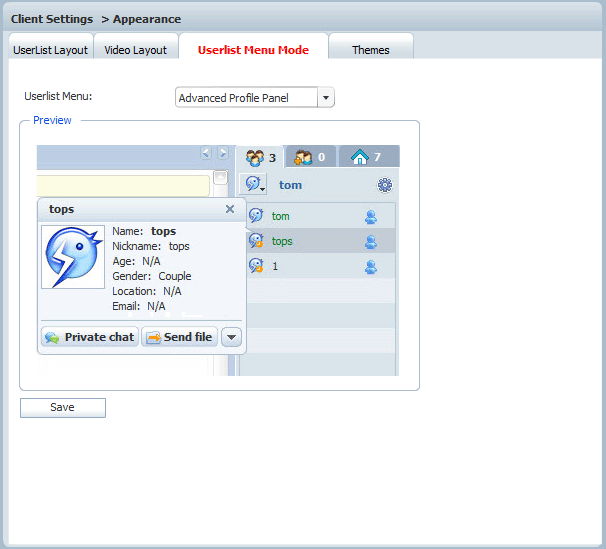Click the profile icon for user 1
Screen dimensions: 606x549
(x=370, y=266)
